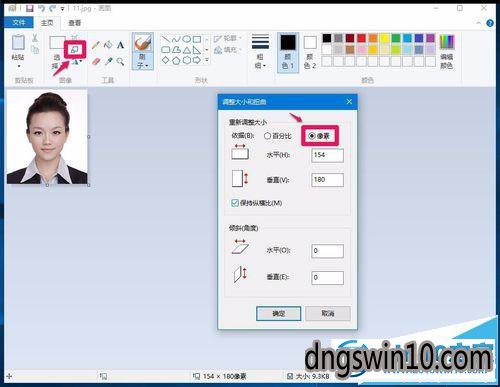Pick the green swatch in the top palette row

[396, 38]
